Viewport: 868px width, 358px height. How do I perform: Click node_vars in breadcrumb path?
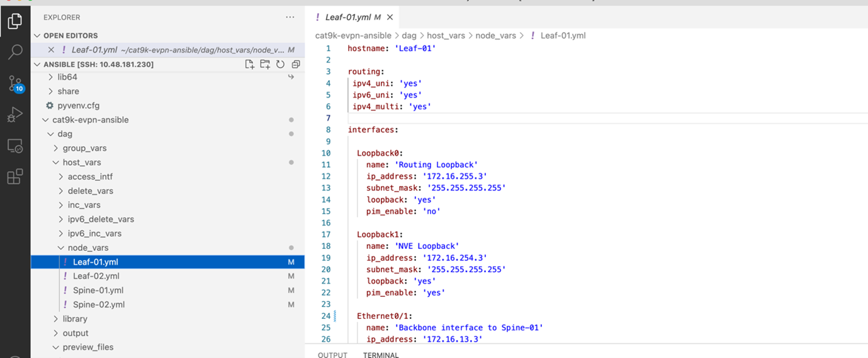pyautogui.click(x=495, y=36)
